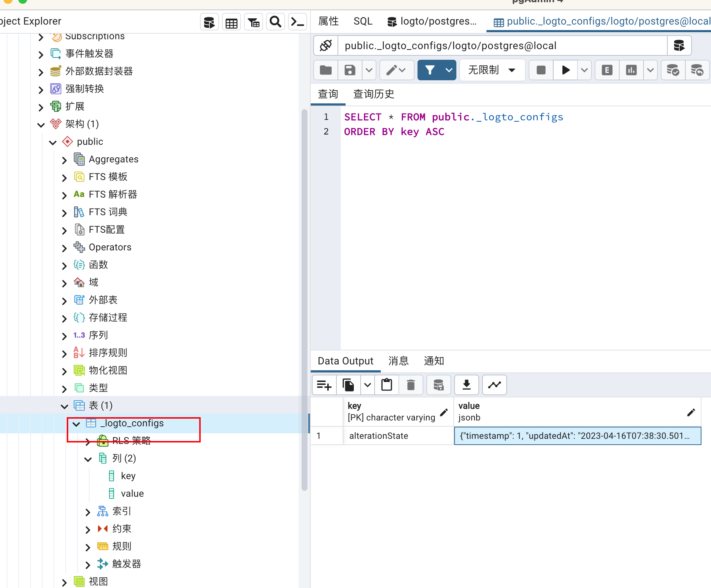Open copy options dropdown in Data Output
711x588 pixels.
pyautogui.click(x=367, y=385)
